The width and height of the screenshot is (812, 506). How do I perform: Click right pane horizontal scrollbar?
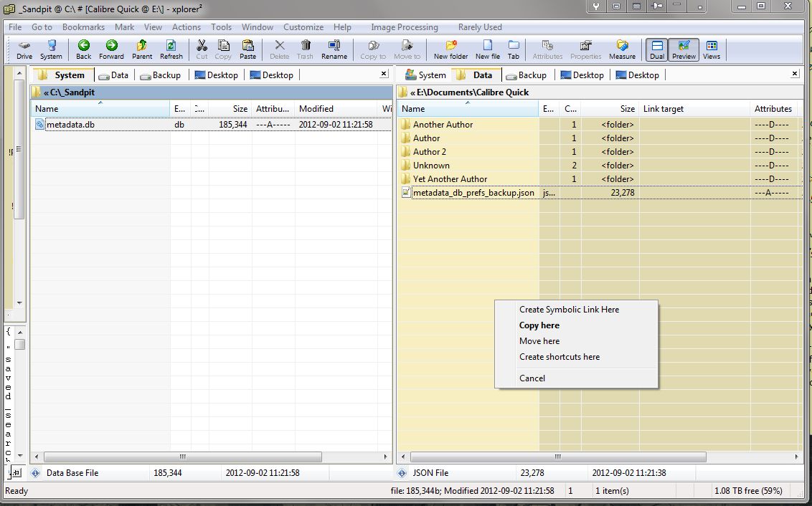point(558,457)
